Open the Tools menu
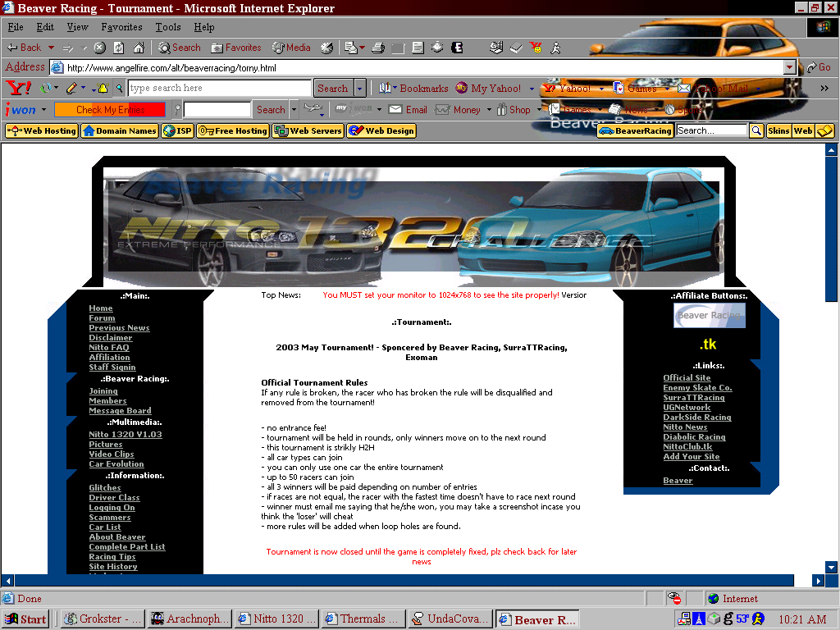 (x=167, y=27)
